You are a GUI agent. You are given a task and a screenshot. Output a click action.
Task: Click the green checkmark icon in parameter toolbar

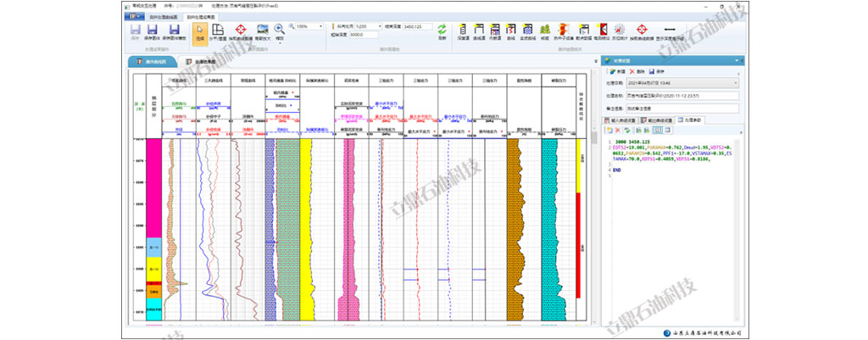[626, 130]
